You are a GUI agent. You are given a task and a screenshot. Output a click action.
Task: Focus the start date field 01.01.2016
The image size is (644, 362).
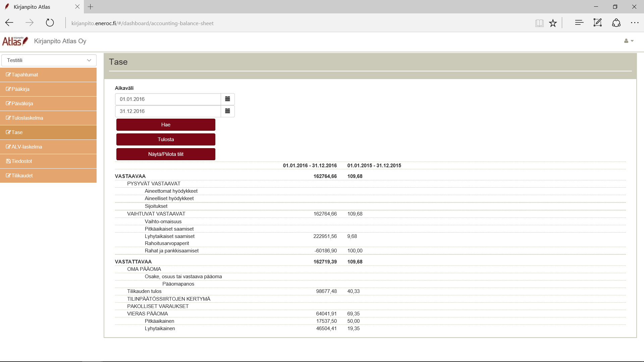click(168, 99)
